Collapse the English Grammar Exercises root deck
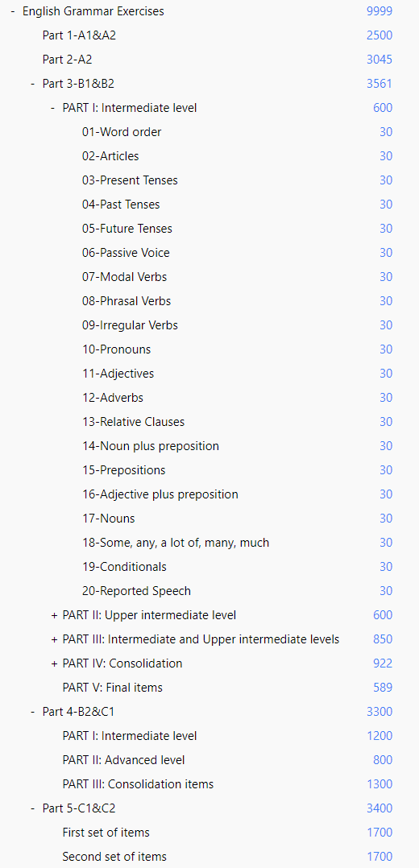 tap(13, 11)
